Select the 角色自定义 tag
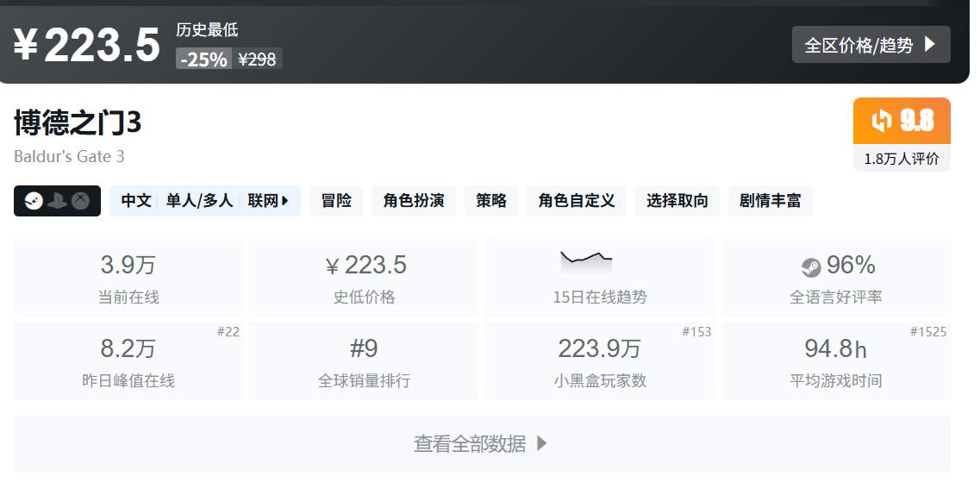The width and height of the screenshot is (980, 489). tap(577, 201)
